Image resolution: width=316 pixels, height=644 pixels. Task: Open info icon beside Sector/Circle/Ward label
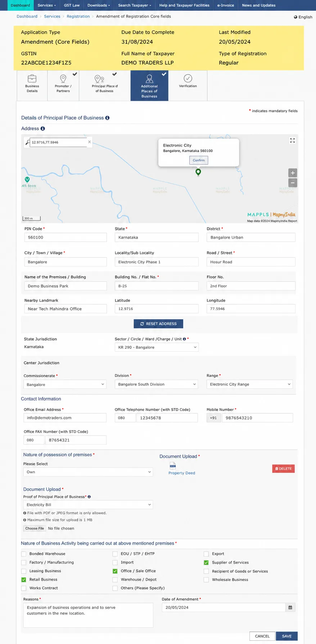pyautogui.click(x=184, y=339)
